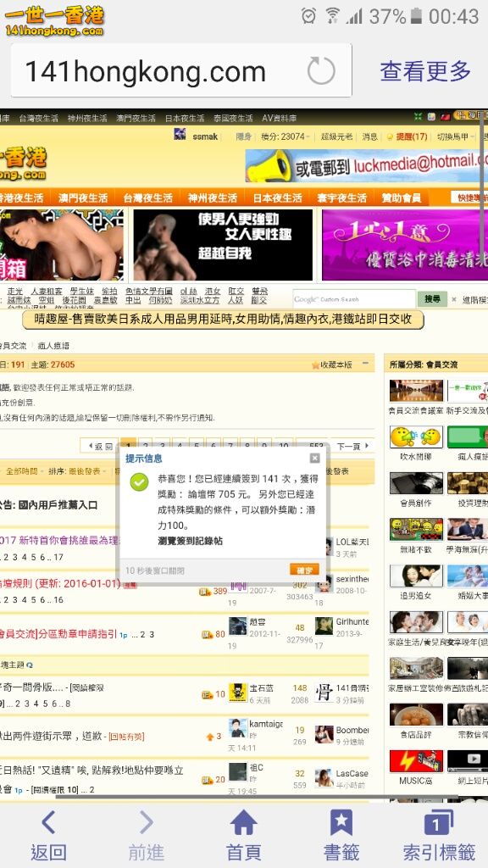The image size is (488, 868).
Task: Click the 隱身 status link
Action: click(x=243, y=136)
